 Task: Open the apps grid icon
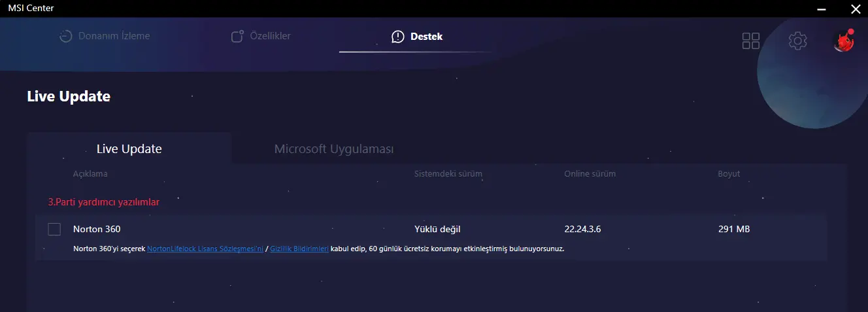pyautogui.click(x=751, y=41)
